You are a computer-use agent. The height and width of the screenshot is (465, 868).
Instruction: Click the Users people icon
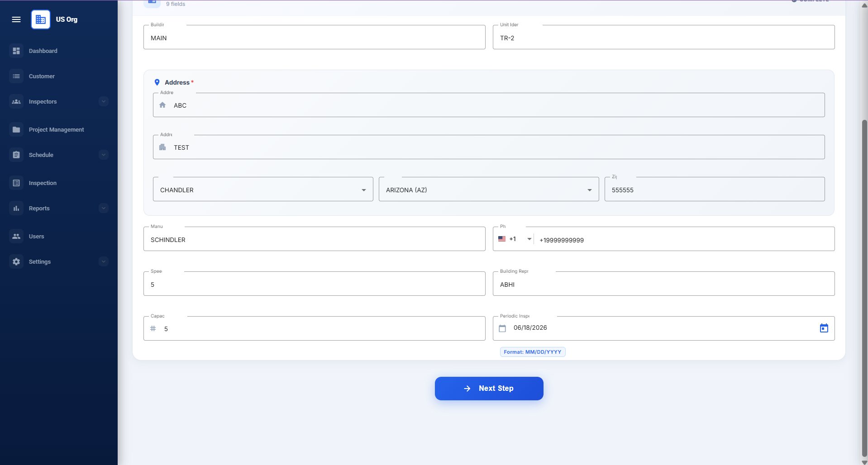[16, 236]
